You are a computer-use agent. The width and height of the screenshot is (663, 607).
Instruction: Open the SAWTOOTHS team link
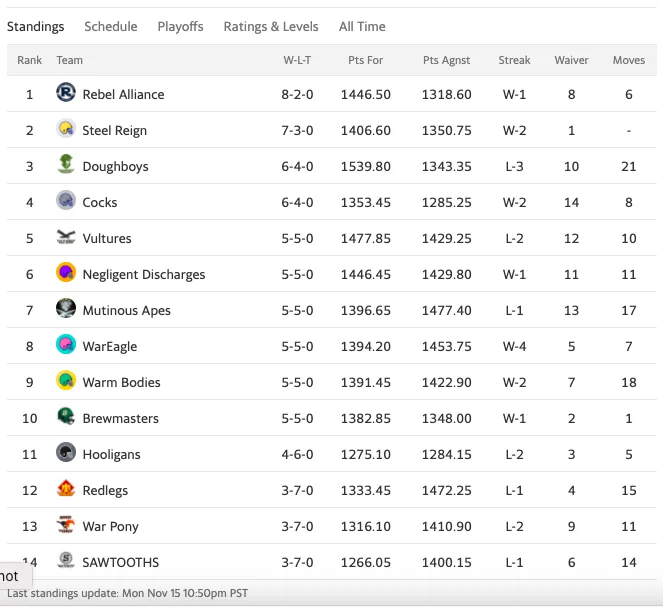121,562
